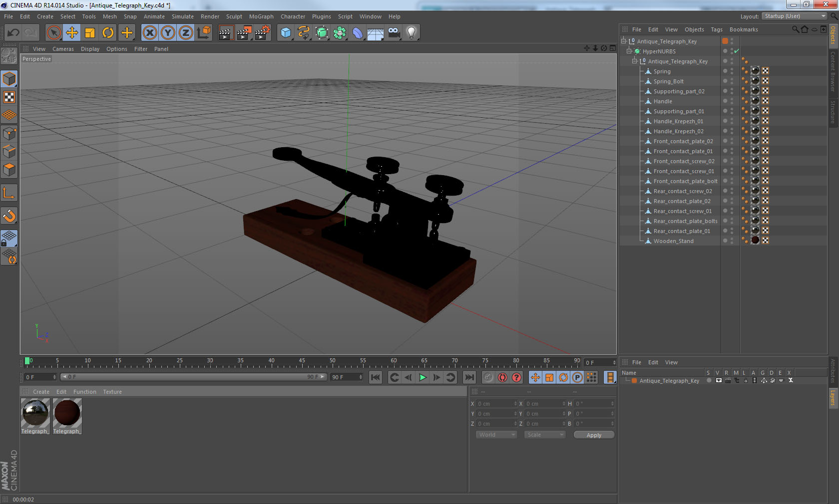The image size is (839, 504).
Task: Collapse the HyperNURBS tree node
Action: click(x=629, y=51)
